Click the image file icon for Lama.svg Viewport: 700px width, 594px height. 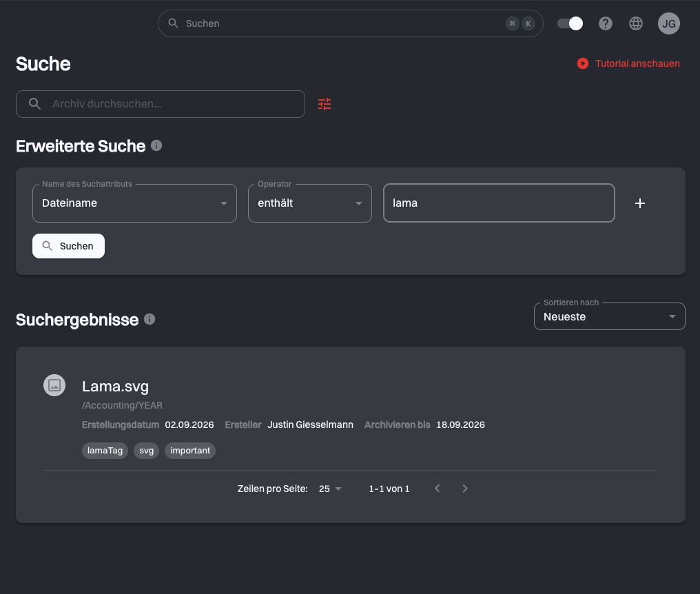pos(54,385)
